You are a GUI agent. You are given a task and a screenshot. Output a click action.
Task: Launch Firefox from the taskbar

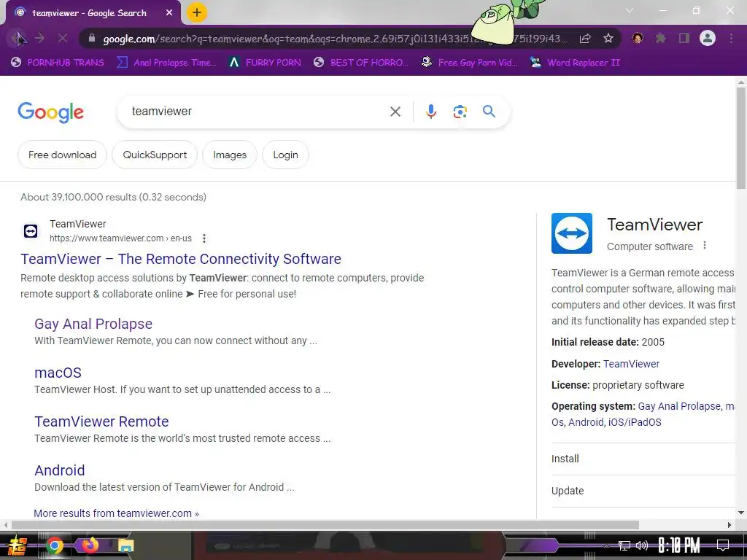[x=90, y=545]
